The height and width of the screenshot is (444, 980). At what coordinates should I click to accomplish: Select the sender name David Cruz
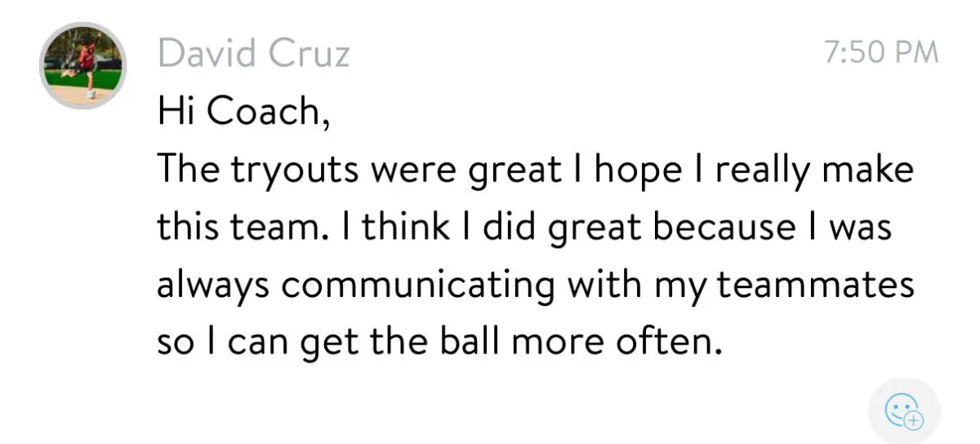[254, 55]
